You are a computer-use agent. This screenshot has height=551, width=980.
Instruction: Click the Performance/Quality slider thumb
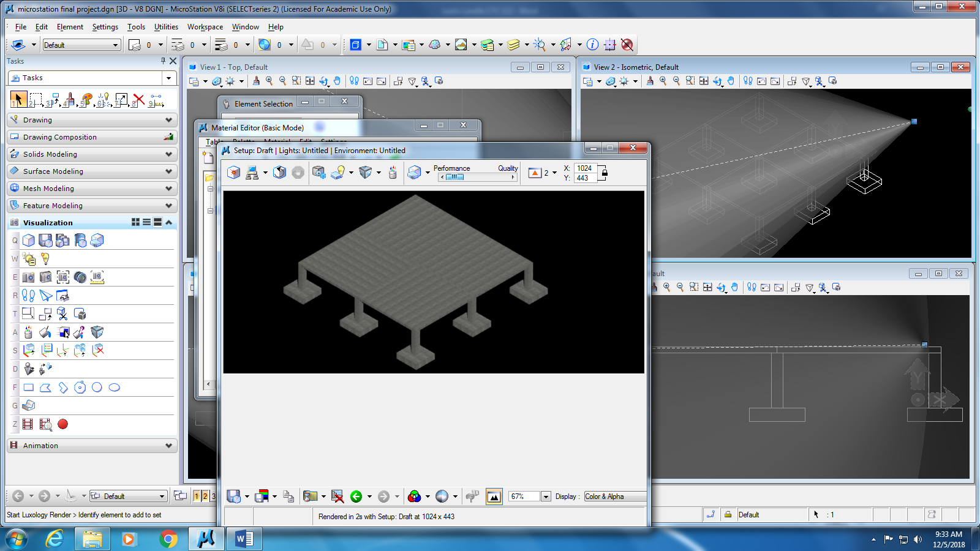point(454,177)
